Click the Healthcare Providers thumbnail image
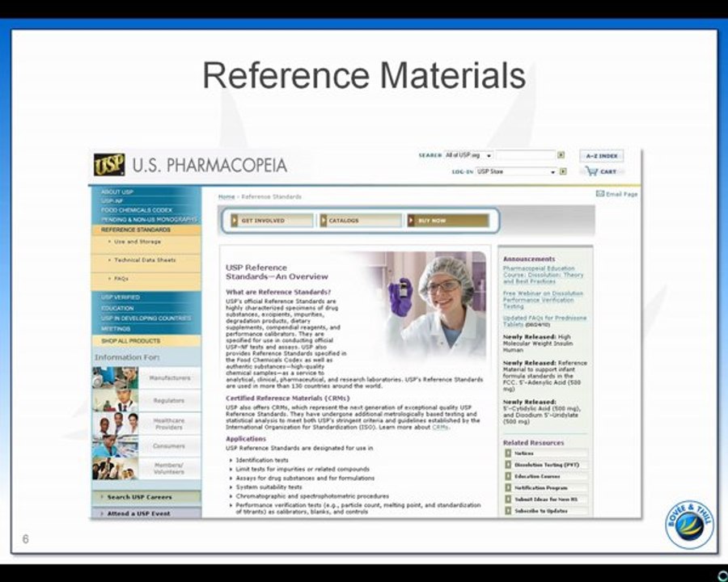Viewport: 728px width, 582px height. [115, 424]
